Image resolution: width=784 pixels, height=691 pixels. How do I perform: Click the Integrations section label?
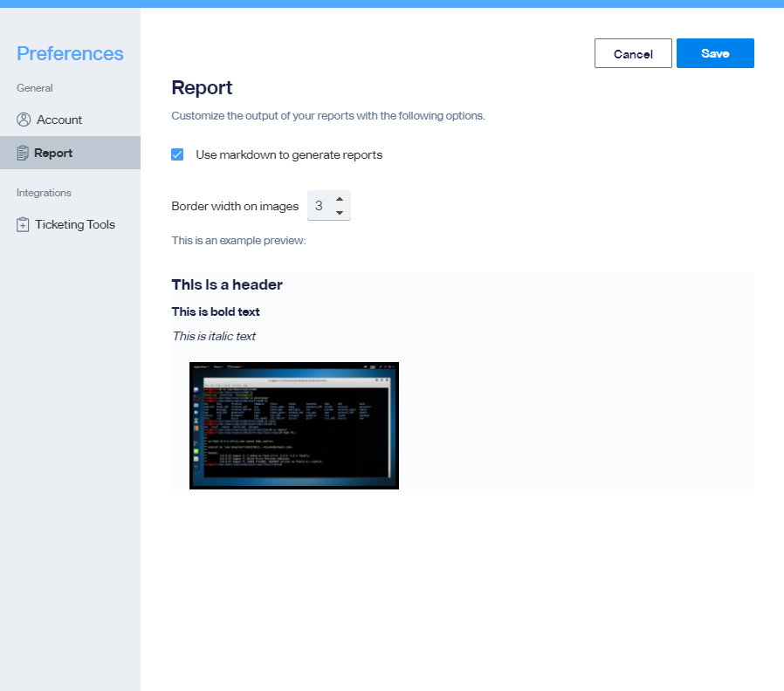pyautogui.click(x=44, y=193)
